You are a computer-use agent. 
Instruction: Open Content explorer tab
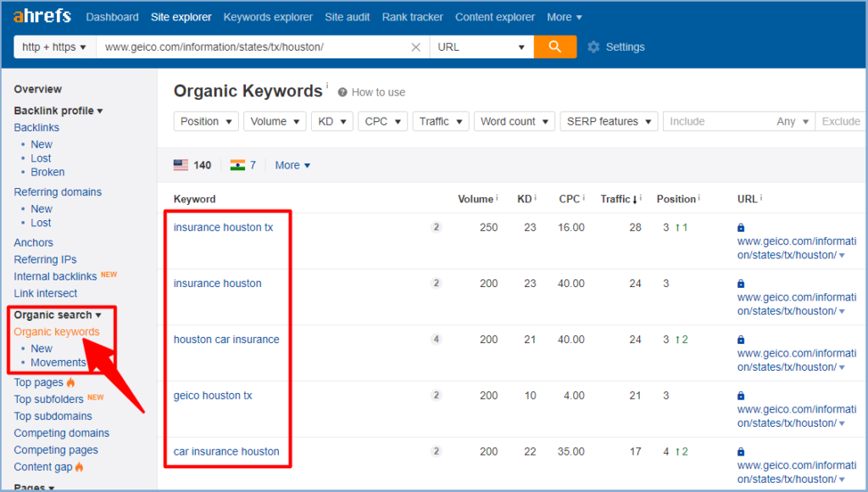pos(495,17)
